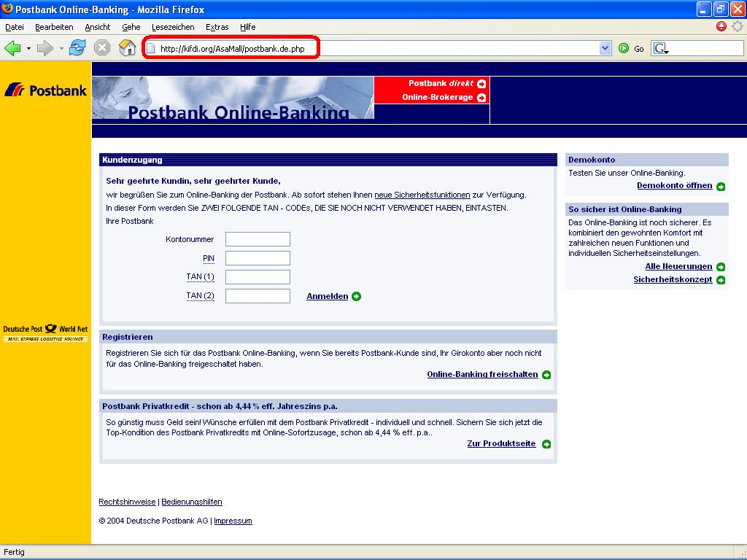Click the green Go button icon
Screen dimensions: 747x560
(624, 48)
